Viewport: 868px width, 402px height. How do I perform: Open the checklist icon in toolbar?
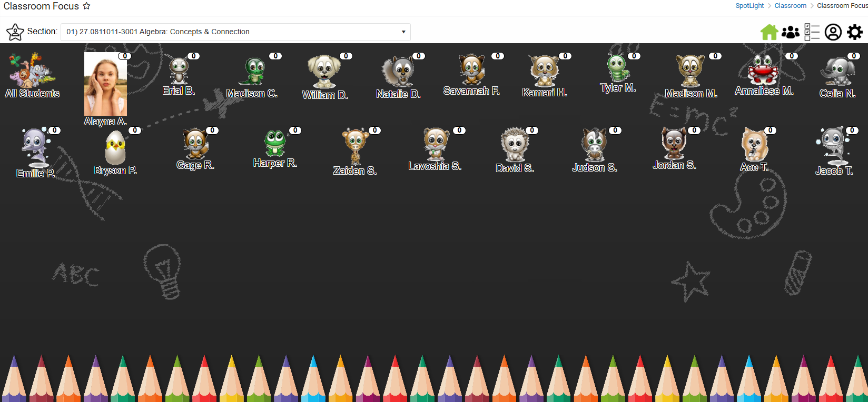tap(812, 32)
